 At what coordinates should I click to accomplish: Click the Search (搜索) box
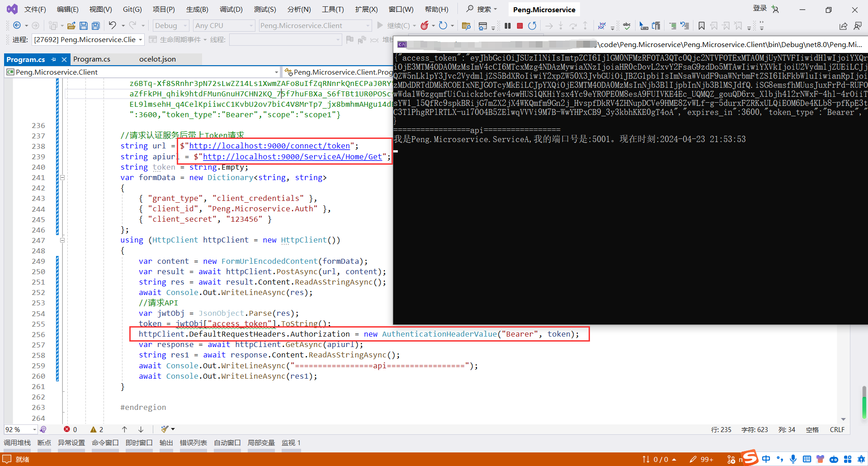click(481, 10)
